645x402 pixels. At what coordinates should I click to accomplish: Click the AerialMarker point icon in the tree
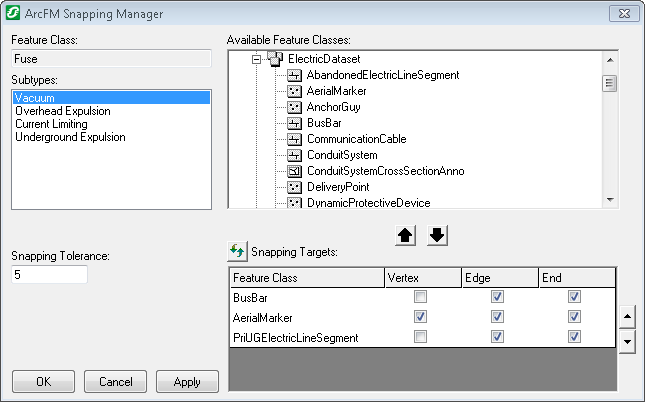[294, 91]
